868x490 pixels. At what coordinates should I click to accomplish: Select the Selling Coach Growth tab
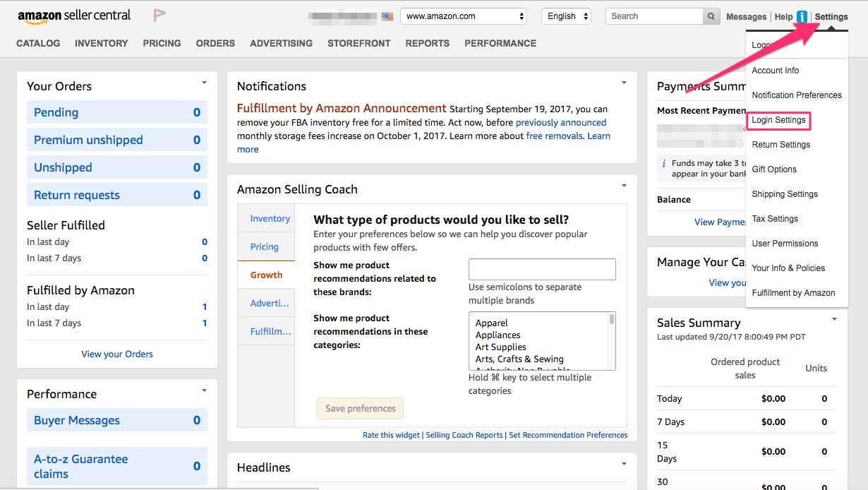266,275
